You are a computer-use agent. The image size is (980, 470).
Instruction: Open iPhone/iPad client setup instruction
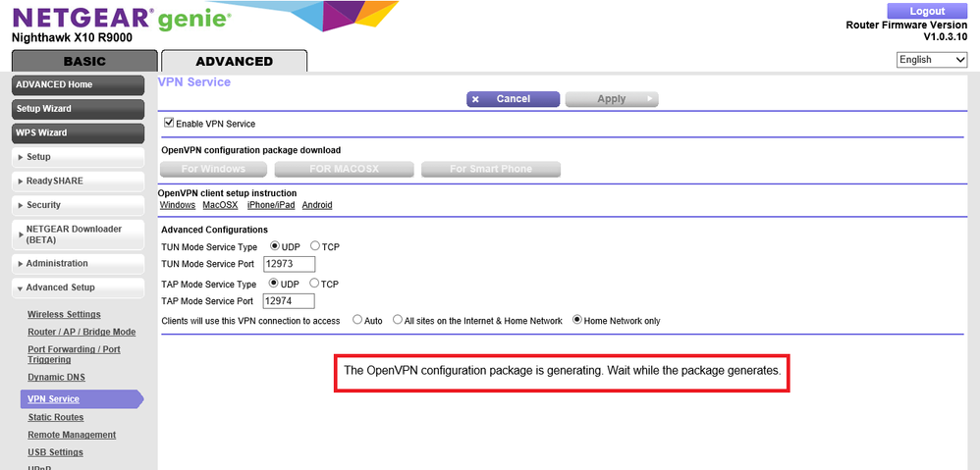(x=271, y=205)
